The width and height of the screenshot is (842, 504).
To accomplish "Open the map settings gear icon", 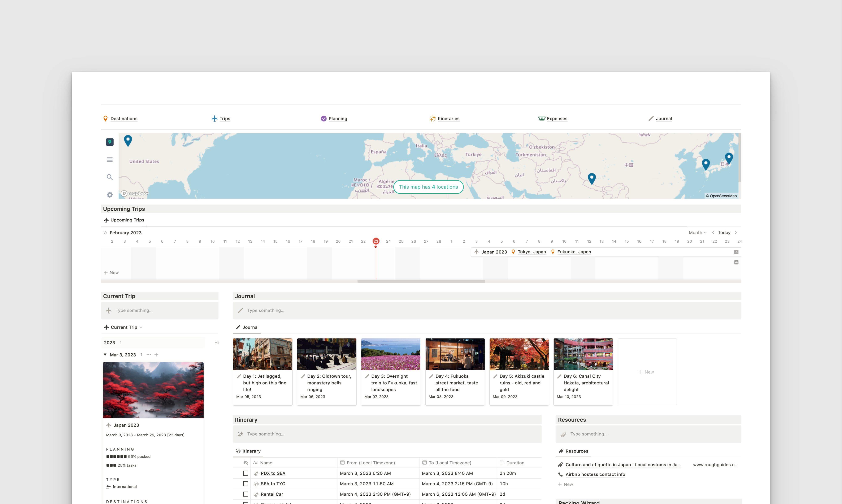I will point(109,195).
